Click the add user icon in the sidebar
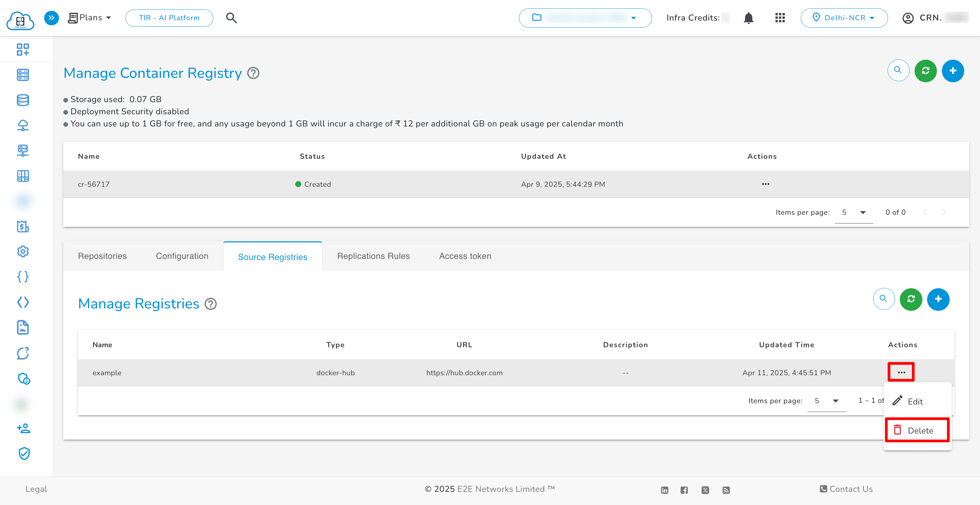 tap(23, 428)
